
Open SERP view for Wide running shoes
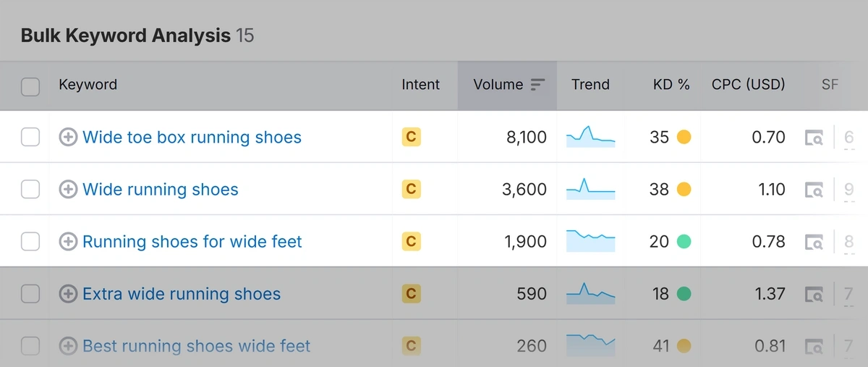click(814, 190)
